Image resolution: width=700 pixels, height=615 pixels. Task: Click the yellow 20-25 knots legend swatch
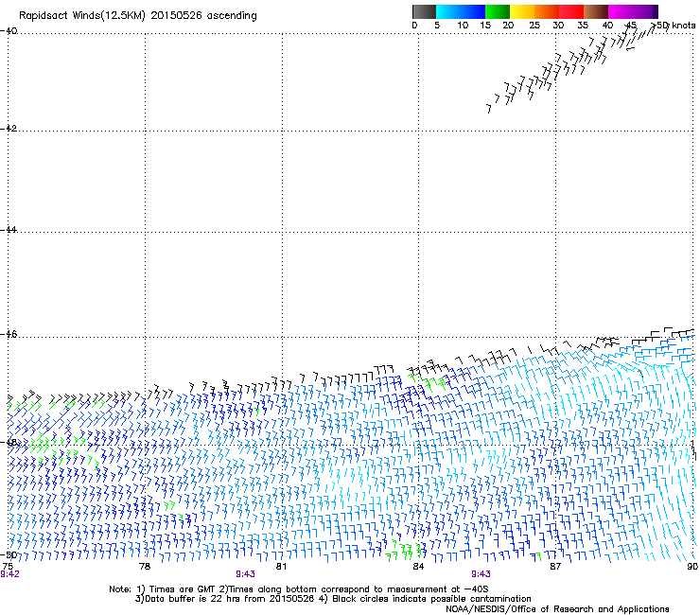click(x=522, y=11)
